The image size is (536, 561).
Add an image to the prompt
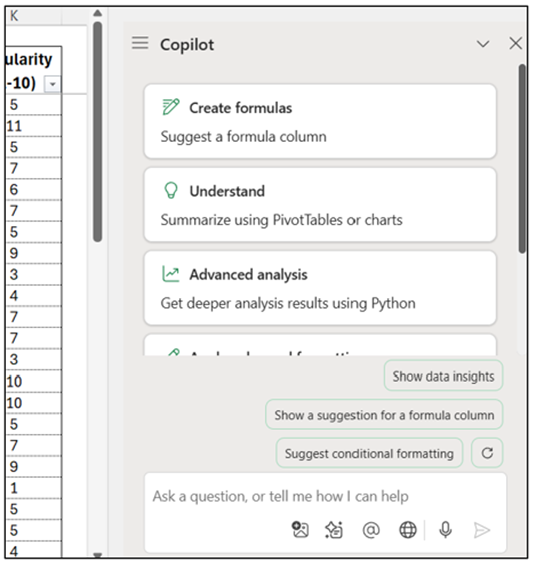tap(300, 529)
